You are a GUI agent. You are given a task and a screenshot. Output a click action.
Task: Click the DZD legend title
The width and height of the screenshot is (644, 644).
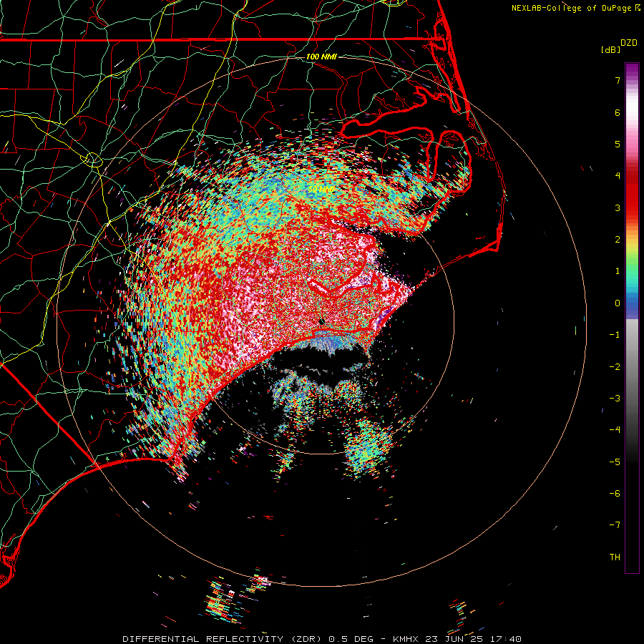coord(629,43)
